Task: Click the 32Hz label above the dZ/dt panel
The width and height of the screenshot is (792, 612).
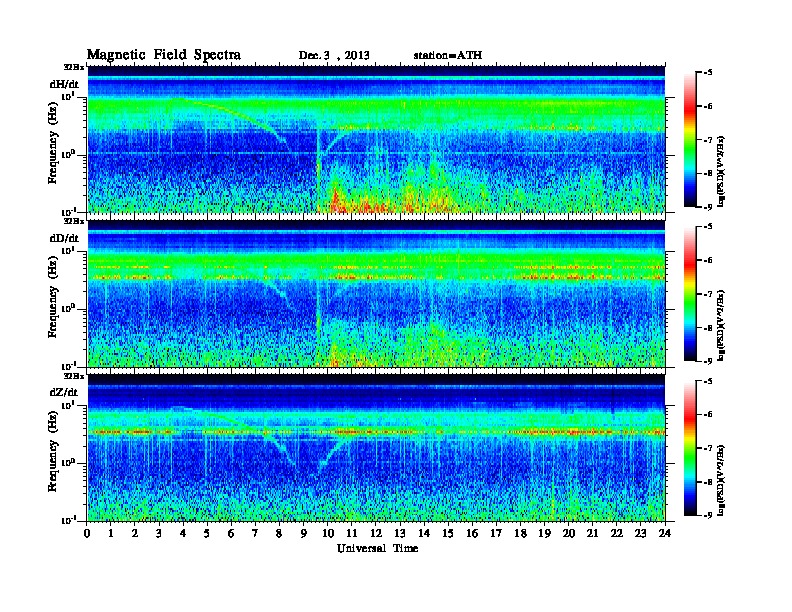Action: click(x=74, y=376)
